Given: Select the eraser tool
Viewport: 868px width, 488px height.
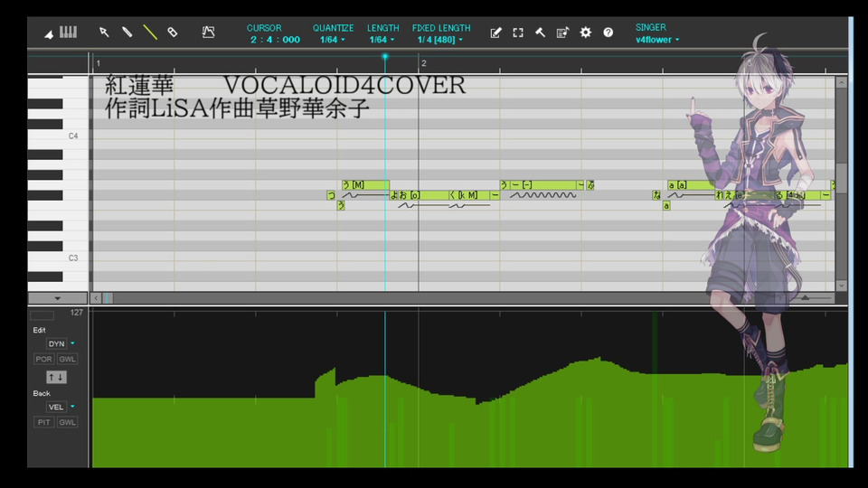Looking at the screenshot, I should point(173,33).
